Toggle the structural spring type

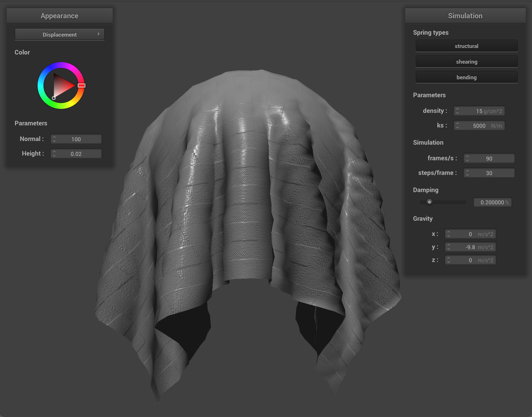(x=467, y=46)
